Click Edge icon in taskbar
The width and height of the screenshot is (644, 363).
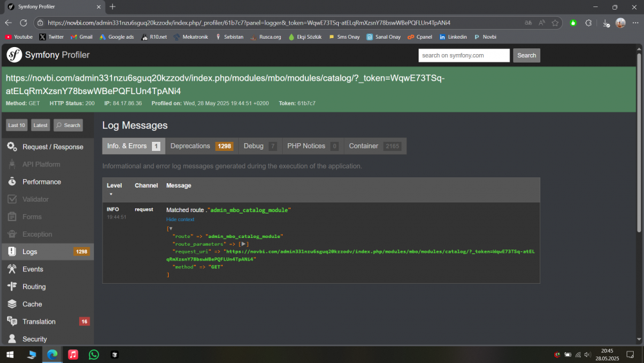tap(52, 355)
